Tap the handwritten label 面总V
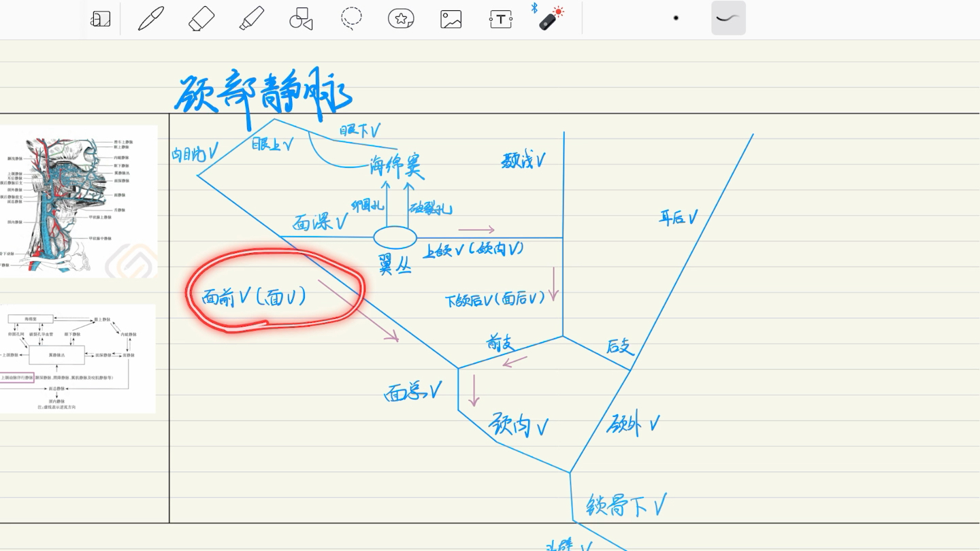 click(414, 391)
